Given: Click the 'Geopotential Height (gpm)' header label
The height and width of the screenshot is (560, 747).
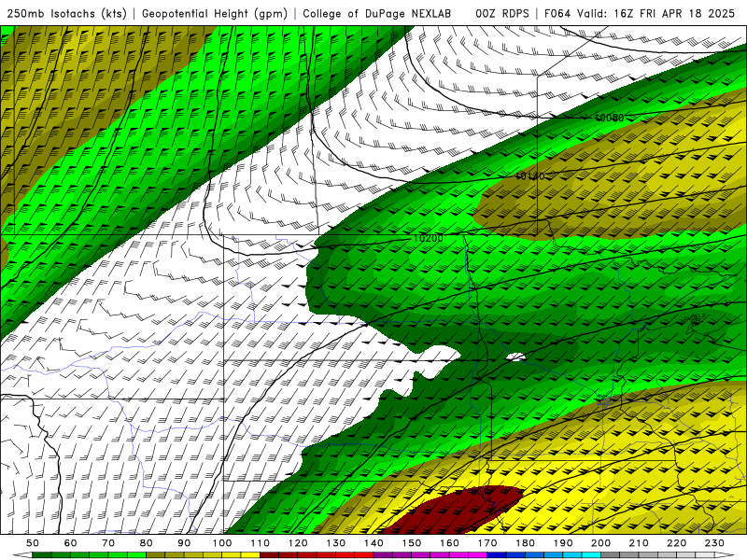Looking at the screenshot, I should point(215,13).
